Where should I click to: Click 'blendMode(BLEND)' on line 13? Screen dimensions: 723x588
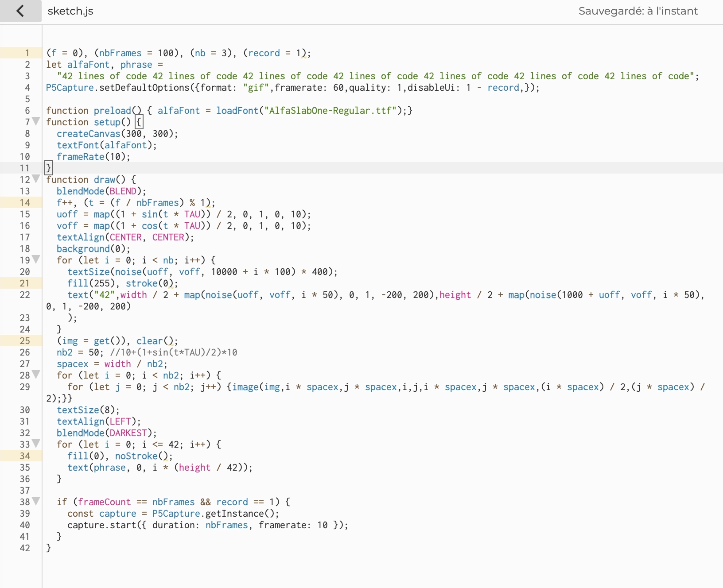tap(101, 191)
